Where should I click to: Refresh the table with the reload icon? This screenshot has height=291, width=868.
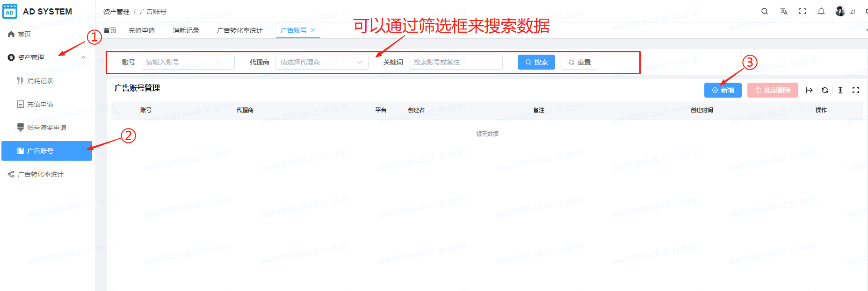tap(825, 90)
